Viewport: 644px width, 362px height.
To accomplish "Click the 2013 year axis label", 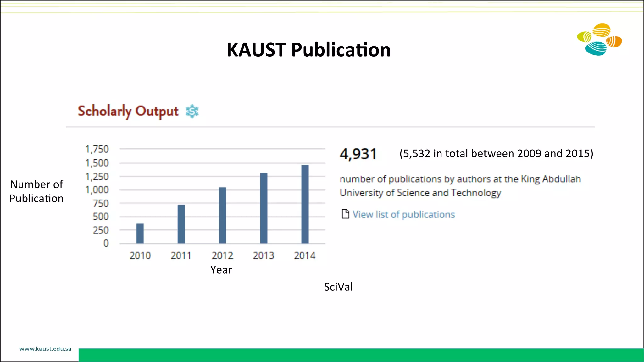I will tap(264, 255).
